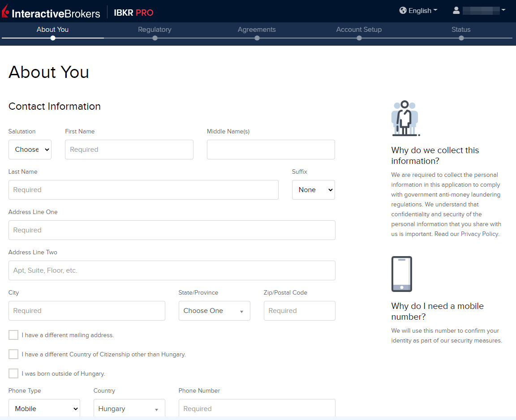Open the Salutation dropdown
Screen dimensions: 516x420
(x=30, y=150)
